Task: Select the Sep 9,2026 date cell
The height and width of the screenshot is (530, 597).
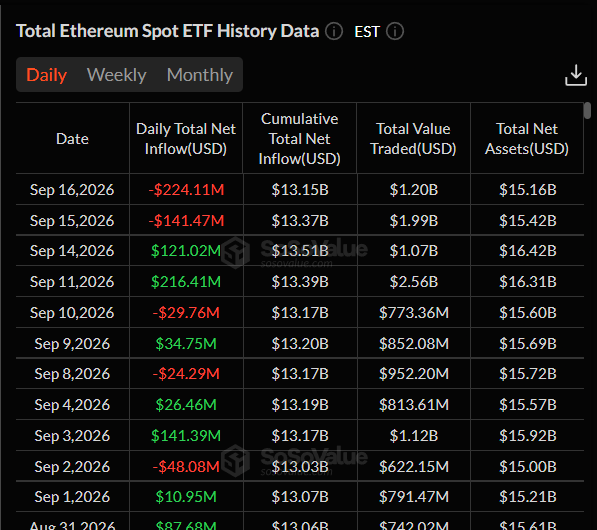Action: coord(72,343)
